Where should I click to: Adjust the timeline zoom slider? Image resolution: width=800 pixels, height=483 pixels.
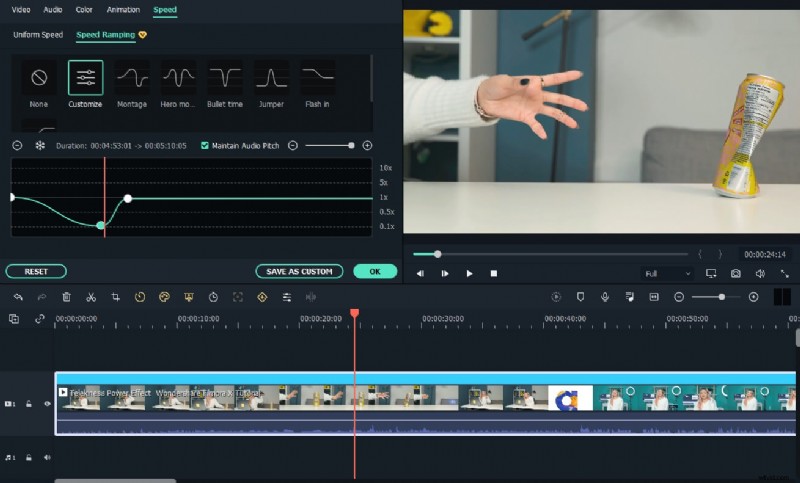pos(721,297)
